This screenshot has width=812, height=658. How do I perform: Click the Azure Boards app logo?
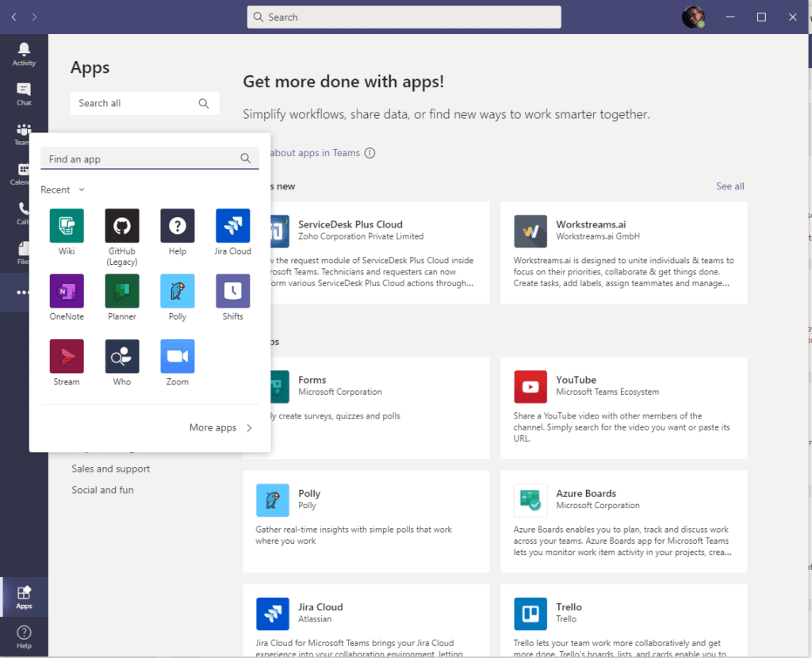click(x=530, y=500)
